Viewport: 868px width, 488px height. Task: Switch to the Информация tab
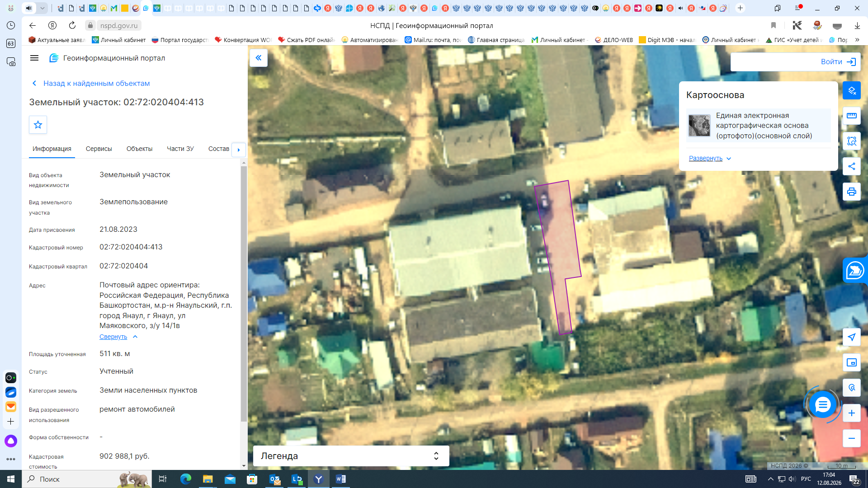point(52,149)
